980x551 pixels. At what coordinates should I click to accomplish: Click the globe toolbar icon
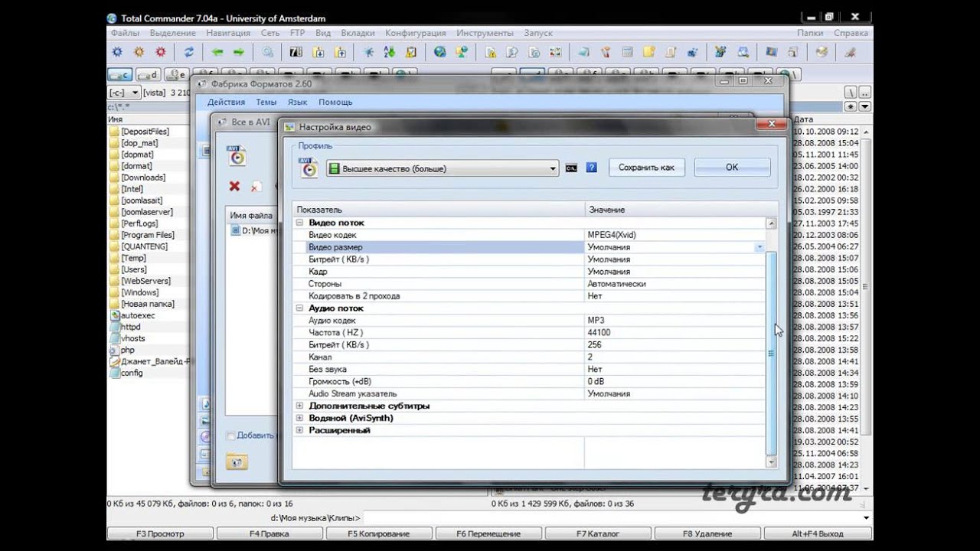pyautogui.click(x=439, y=52)
